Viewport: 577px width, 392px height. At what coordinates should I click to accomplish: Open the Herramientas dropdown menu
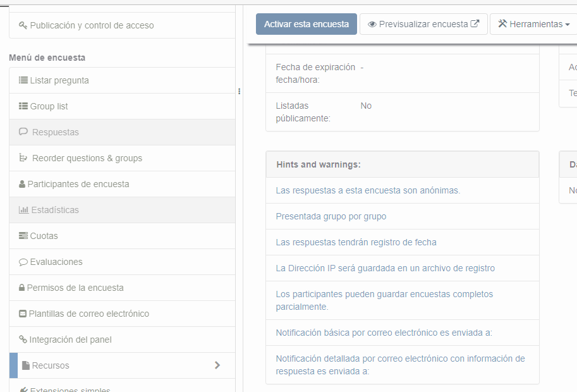(x=533, y=24)
